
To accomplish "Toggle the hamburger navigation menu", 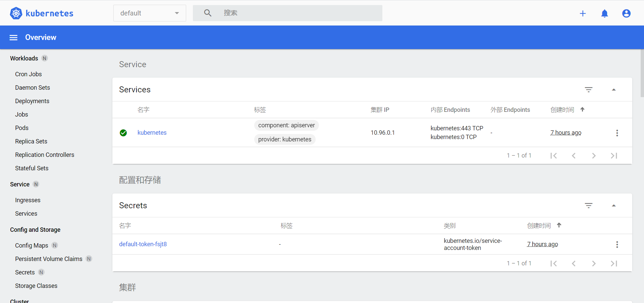I will [x=13, y=38].
